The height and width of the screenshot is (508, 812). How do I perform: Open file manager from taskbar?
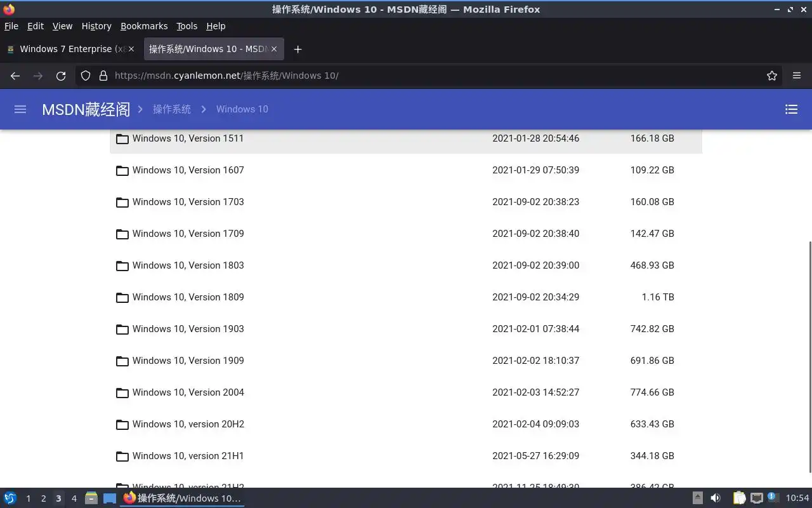coord(91,498)
